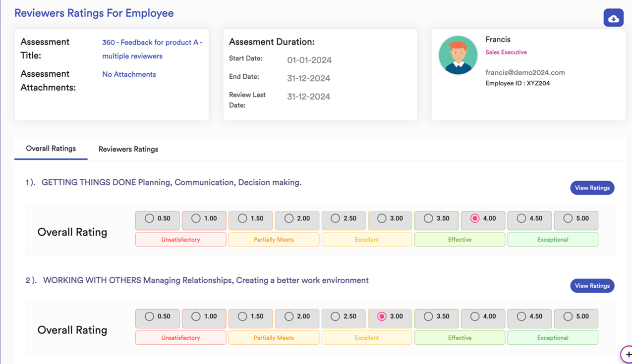The height and width of the screenshot is (364, 632).
Task: Click the francis@demo2024.com email address
Action: click(x=525, y=72)
